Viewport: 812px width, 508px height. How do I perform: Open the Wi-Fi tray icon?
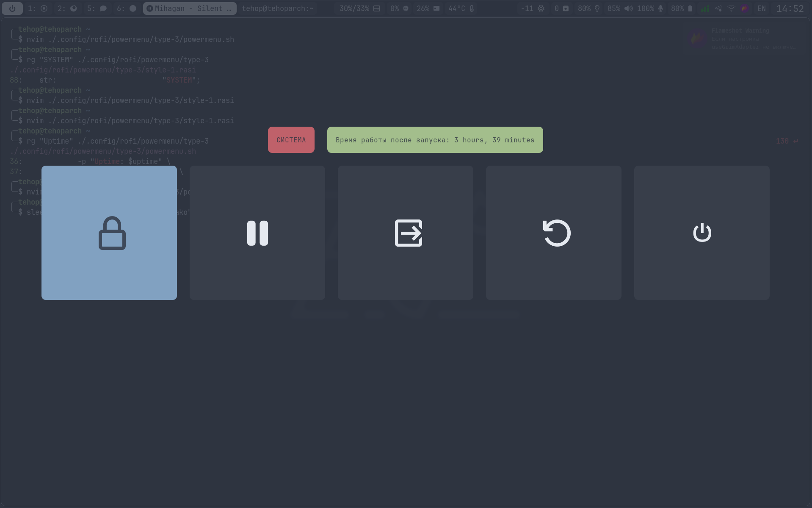coord(731,8)
